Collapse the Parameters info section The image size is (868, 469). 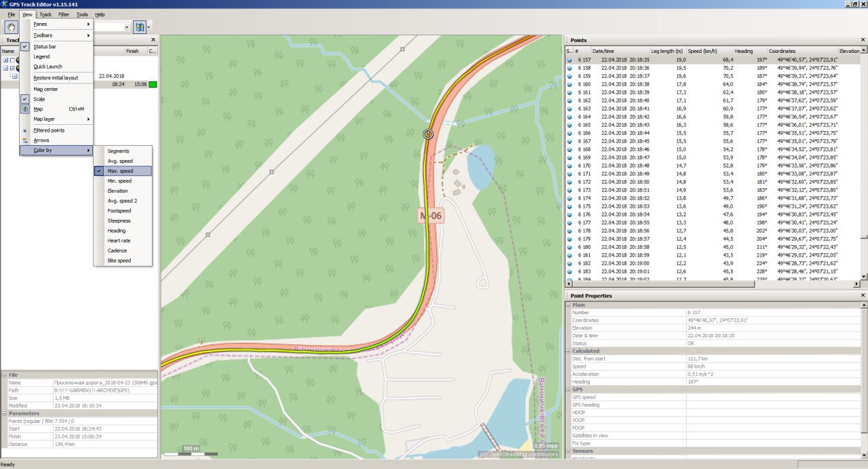5,413
